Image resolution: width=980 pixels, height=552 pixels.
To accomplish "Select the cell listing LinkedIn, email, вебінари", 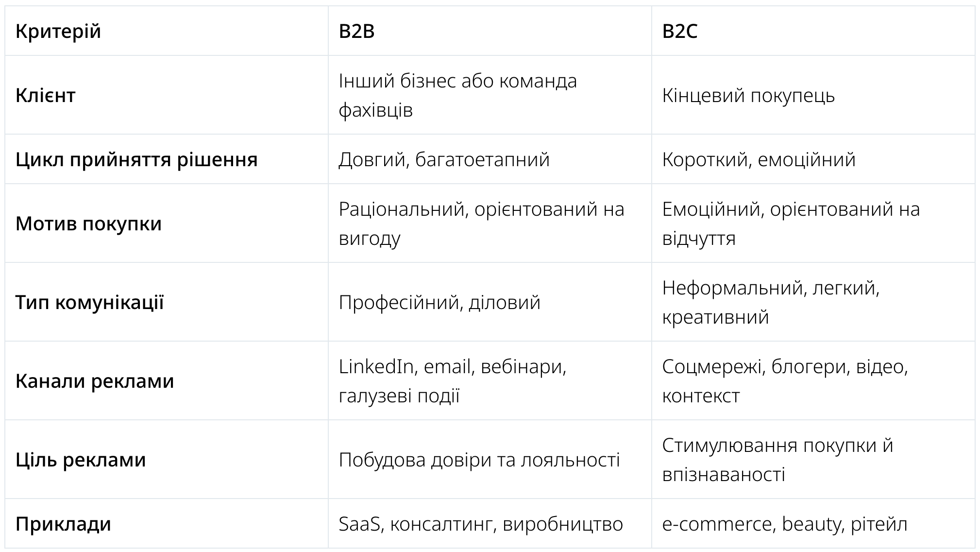I will point(452,381).
